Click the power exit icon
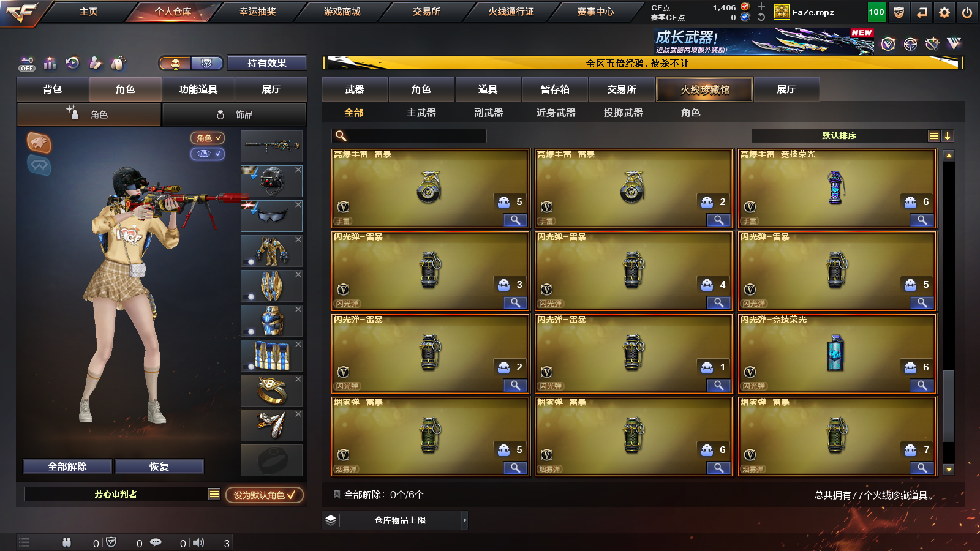Image resolution: width=980 pixels, height=551 pixels. (x=967, y=12)
